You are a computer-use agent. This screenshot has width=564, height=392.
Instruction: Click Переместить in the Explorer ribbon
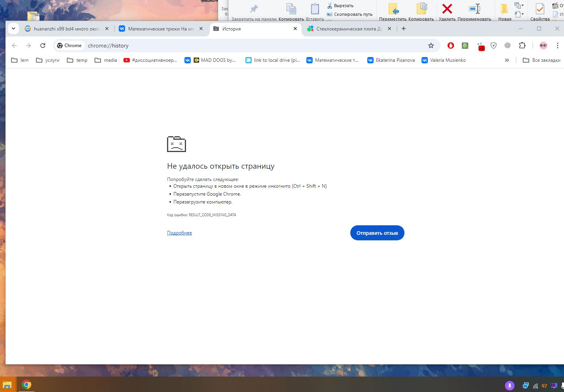point(393,11)
